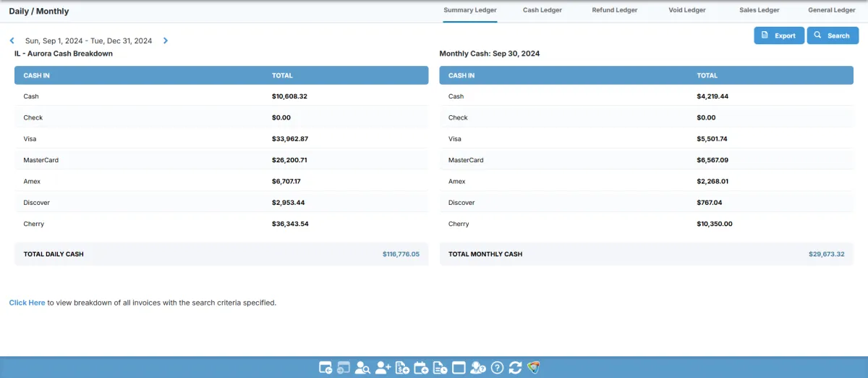Open the Cash Ledger tab
Screen dimensions: 868x378
point(542,10)
